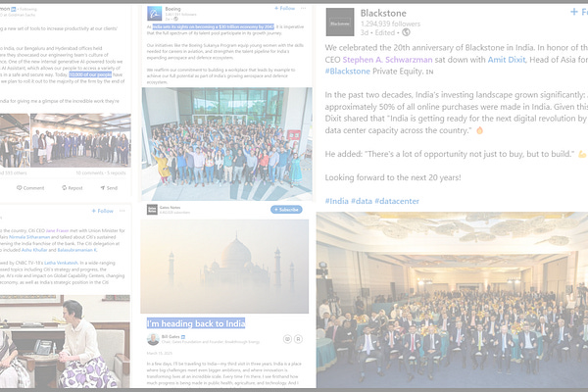Subscribe to Gates Notes

pos(286,210)
